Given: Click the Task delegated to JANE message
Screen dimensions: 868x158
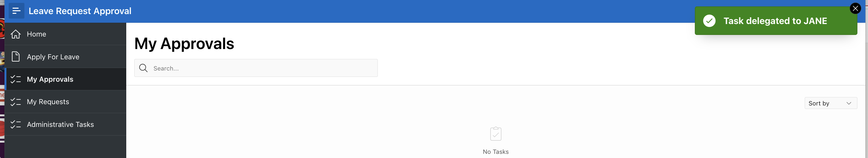Looking at the screenshot, I should [x=775, y=21].
